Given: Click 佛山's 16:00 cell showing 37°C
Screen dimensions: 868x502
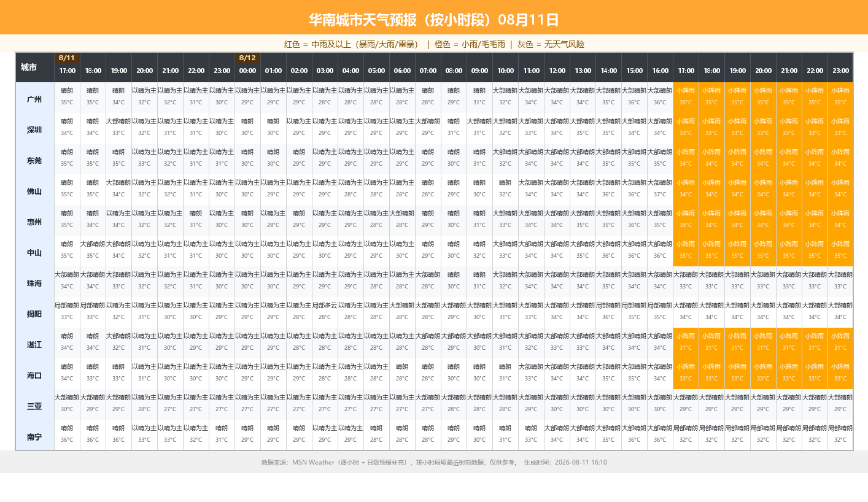Looking at the screenshot, I should coord(660,190).
